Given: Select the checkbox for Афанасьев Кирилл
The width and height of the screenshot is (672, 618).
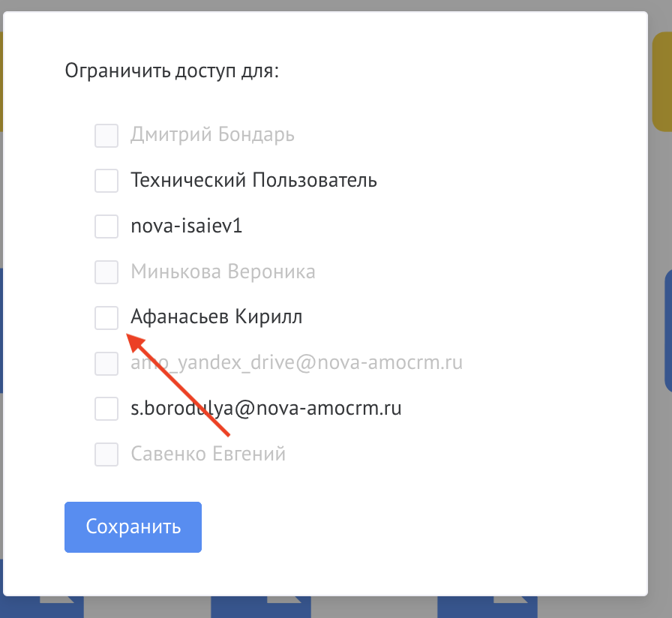Looking at the screenshot, I should (x=106, y=317).
